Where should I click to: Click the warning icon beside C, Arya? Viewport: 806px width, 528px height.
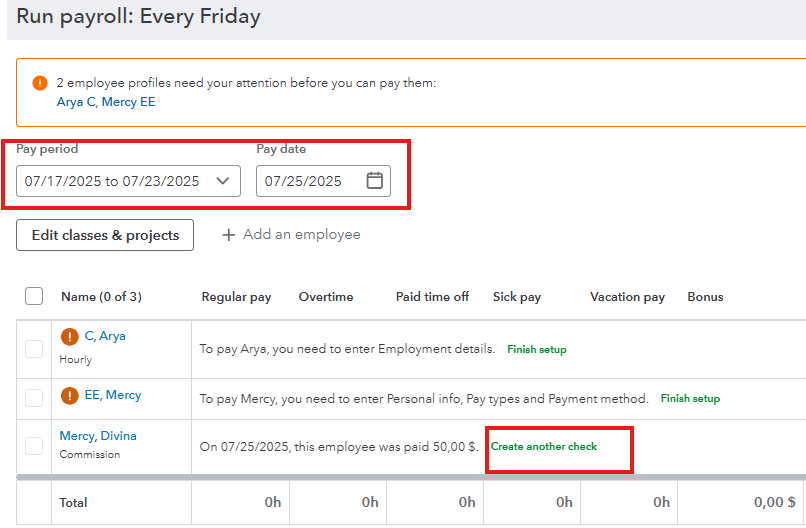70,337
